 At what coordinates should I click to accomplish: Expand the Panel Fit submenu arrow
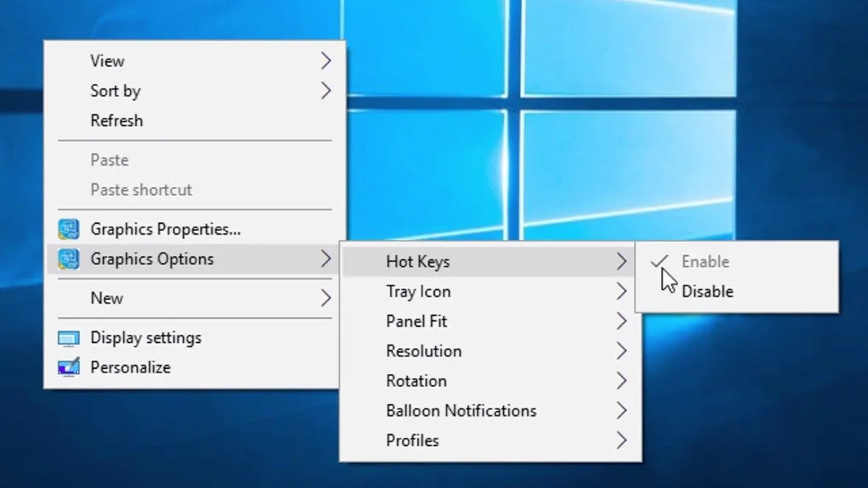621,321
